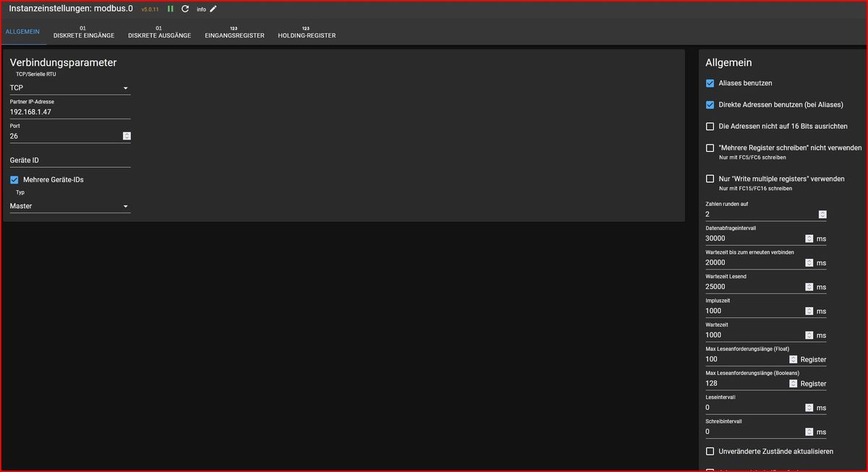Open the TCP/Serielle RTU dropdown
868x472 pixels.
pos(70,87)
